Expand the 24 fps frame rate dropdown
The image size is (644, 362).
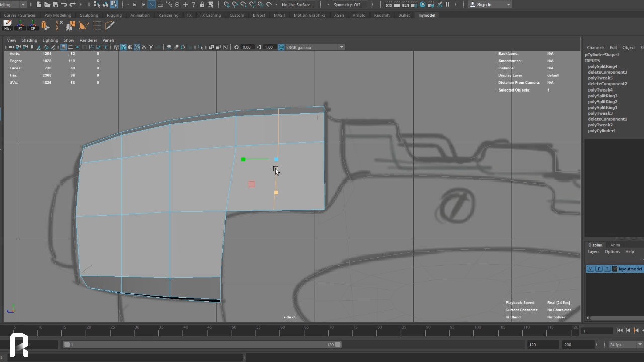click(x=639, y=345)
